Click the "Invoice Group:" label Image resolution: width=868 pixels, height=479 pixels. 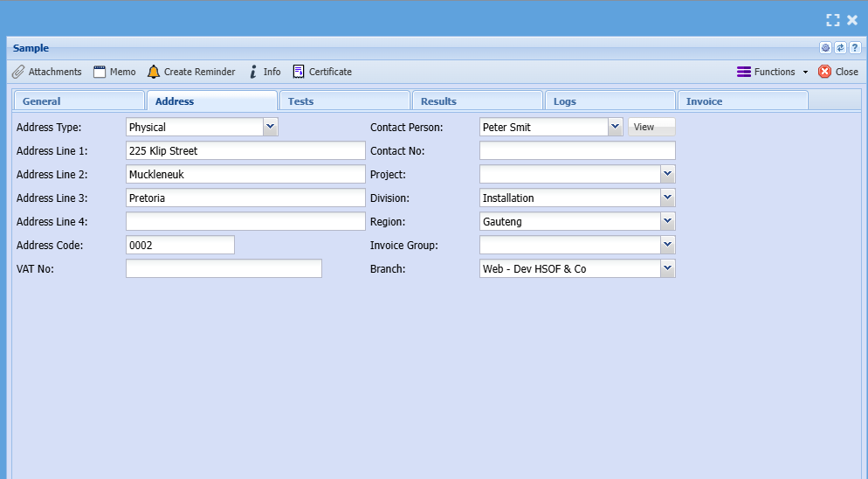[x=404, y=245]
